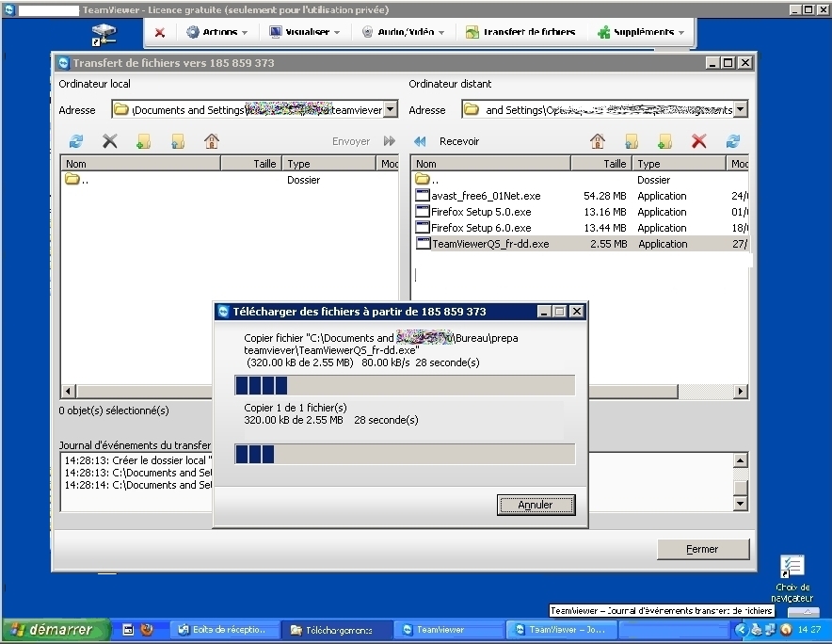Click the TeamViewer logo in download dialog title
The width and height of the screenshot is (832, 644).
click(x=223, y=312)
